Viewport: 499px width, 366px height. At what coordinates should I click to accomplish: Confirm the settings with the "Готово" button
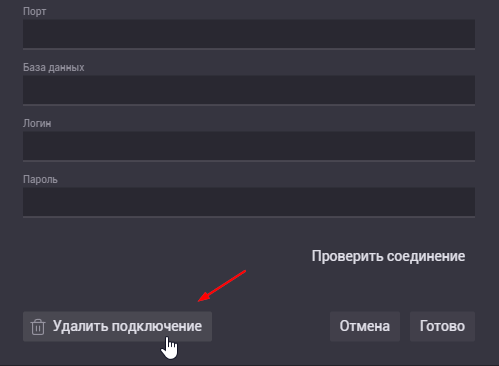point(442,326)
